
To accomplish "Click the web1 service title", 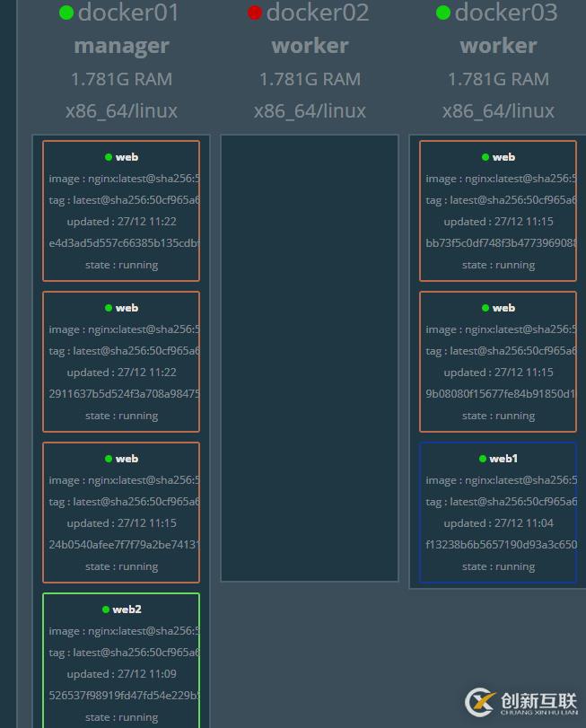I will [503, 459].
